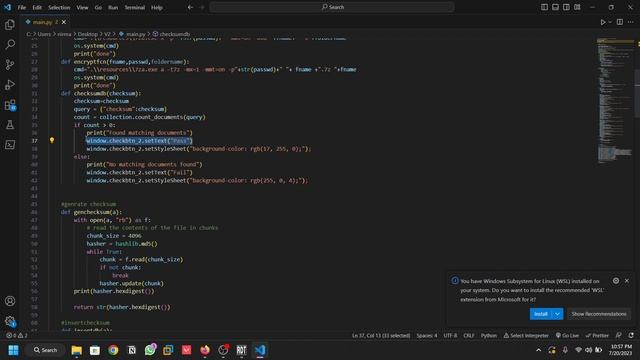Open the editor More Actions ellipsis
Image resolution: width=640 pixels, height=360 pixels.
631,22
